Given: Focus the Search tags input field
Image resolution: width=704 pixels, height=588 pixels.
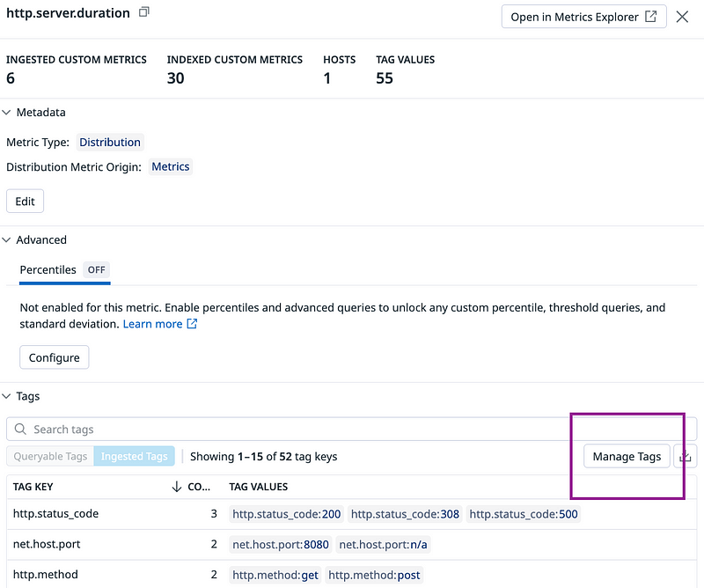Looking at the screenshot, I should pos(299,430).
